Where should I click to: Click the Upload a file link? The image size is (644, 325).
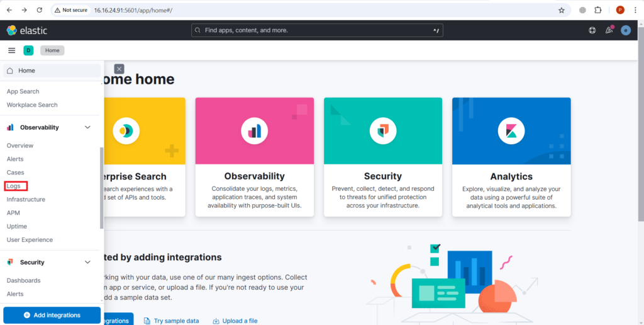[235, 321]
